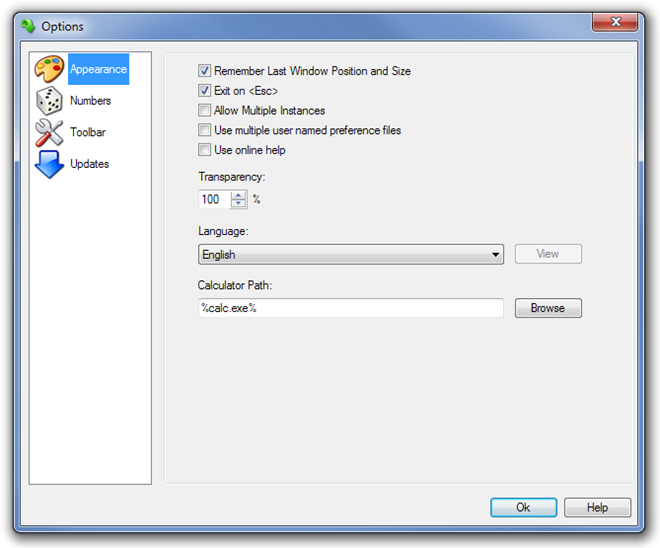
Task: Click the Calculator Path text field
Action: (351, 308)
